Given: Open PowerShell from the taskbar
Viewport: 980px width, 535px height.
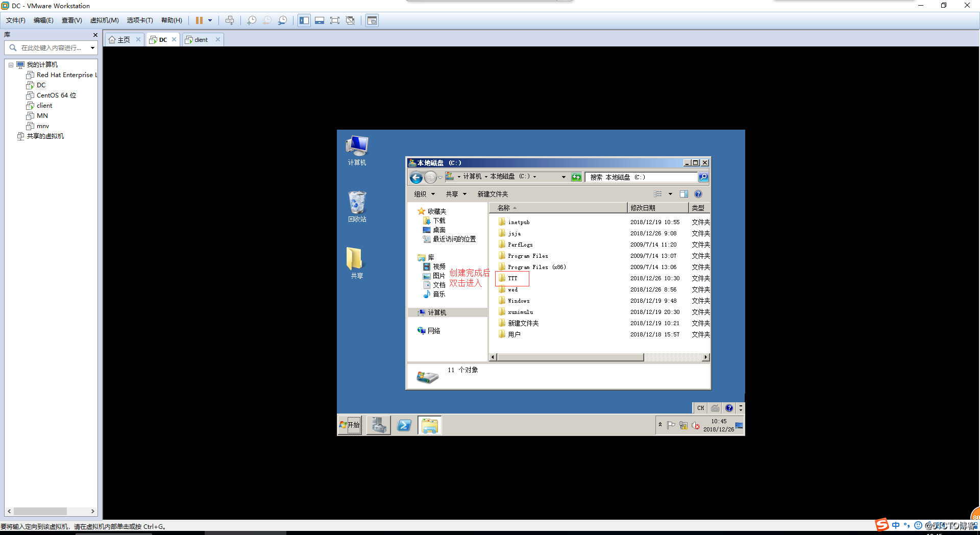Looking at the screenshot, I should pyautogui.click(x=404, y=425).
